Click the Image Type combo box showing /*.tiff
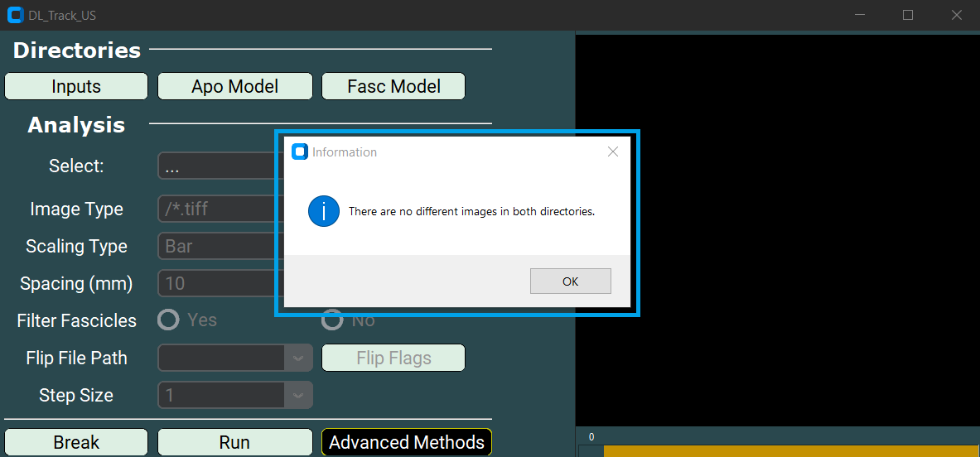980x457 pixels. [x=215, y=209]
